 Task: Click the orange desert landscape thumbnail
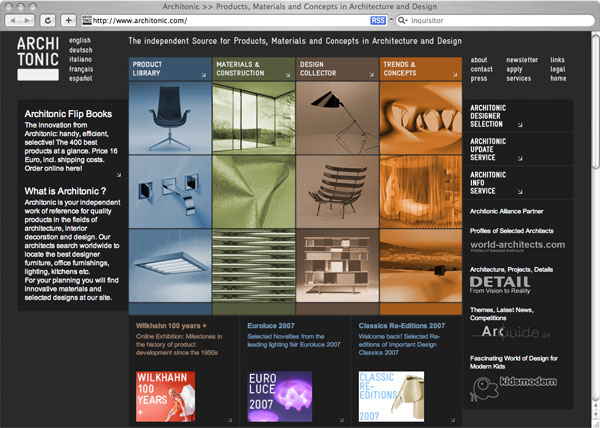click(421, 265)
